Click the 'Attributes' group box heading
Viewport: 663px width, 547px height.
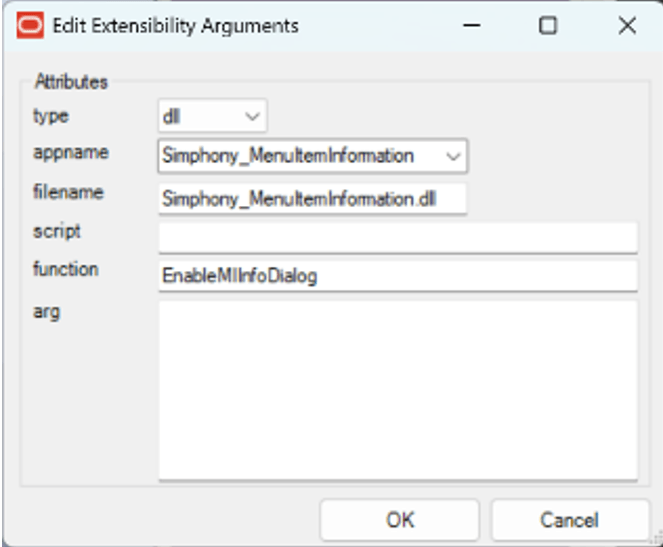(71, 81)
